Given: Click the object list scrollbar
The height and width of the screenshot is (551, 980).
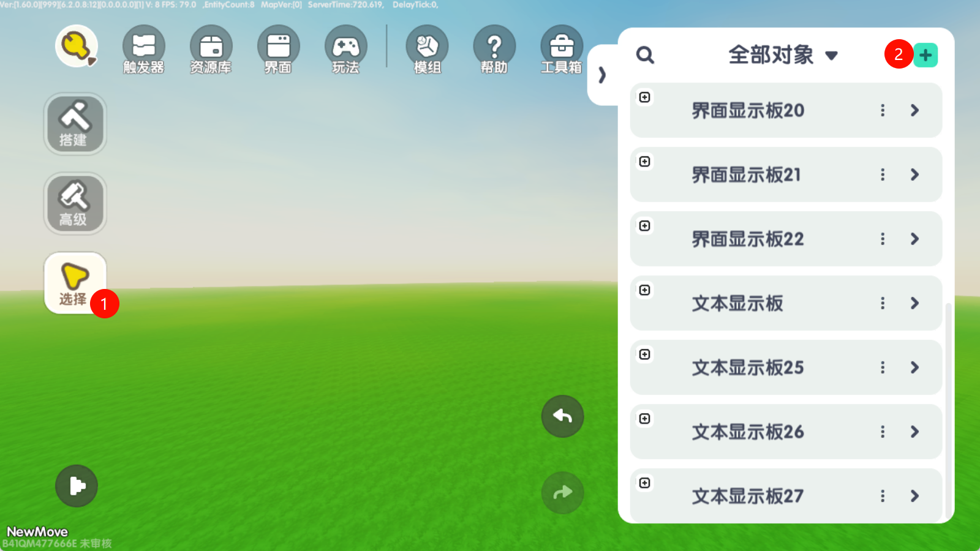Looking at the screenshot, I should click(x=949, y=410).
